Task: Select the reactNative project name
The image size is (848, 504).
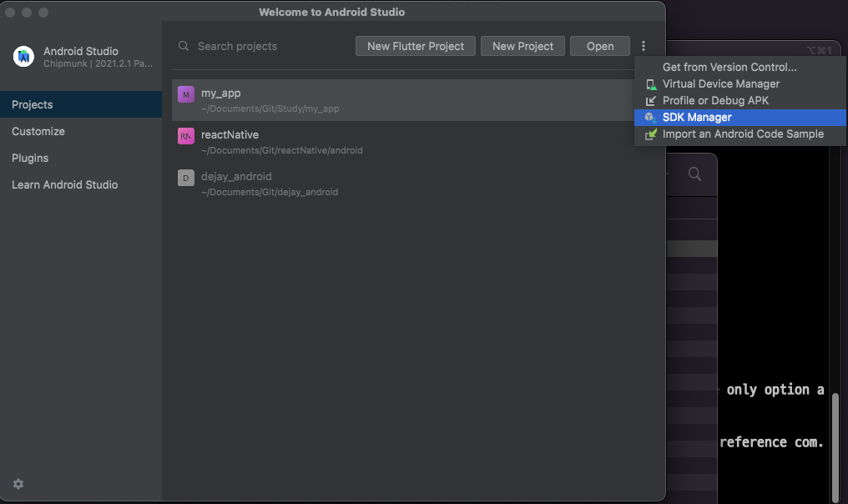Action: coord(230,134)
